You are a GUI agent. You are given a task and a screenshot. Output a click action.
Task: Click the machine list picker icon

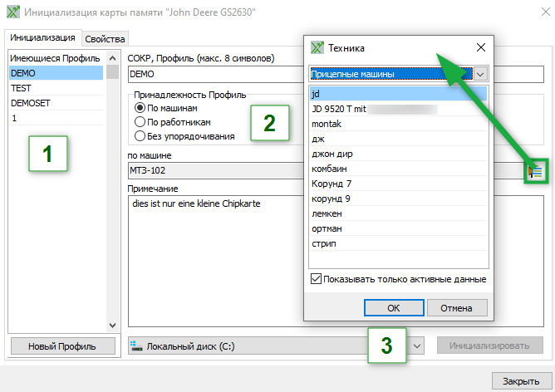click(536, 172)
